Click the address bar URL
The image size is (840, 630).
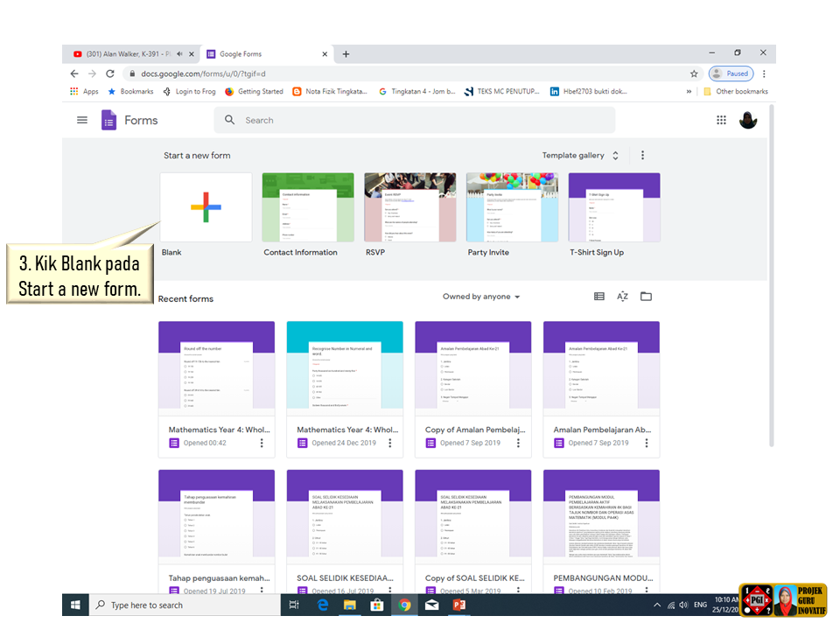(x=203, y=73)
